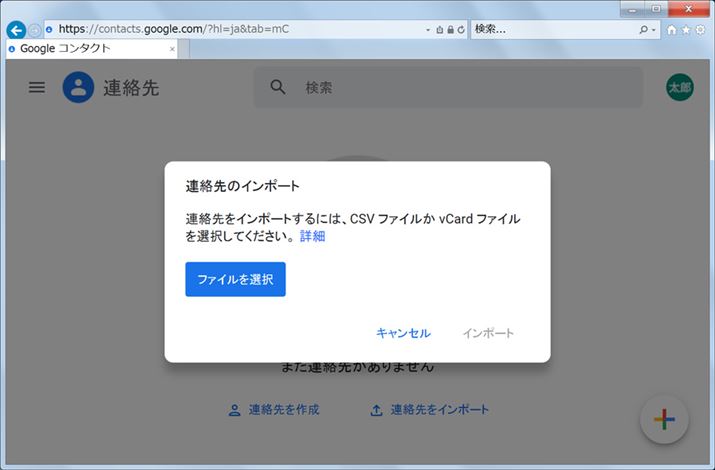The width and height of the screenshot is (715, 470).
Task: Open the browser tools gear icon
Action: pos(700,30)
